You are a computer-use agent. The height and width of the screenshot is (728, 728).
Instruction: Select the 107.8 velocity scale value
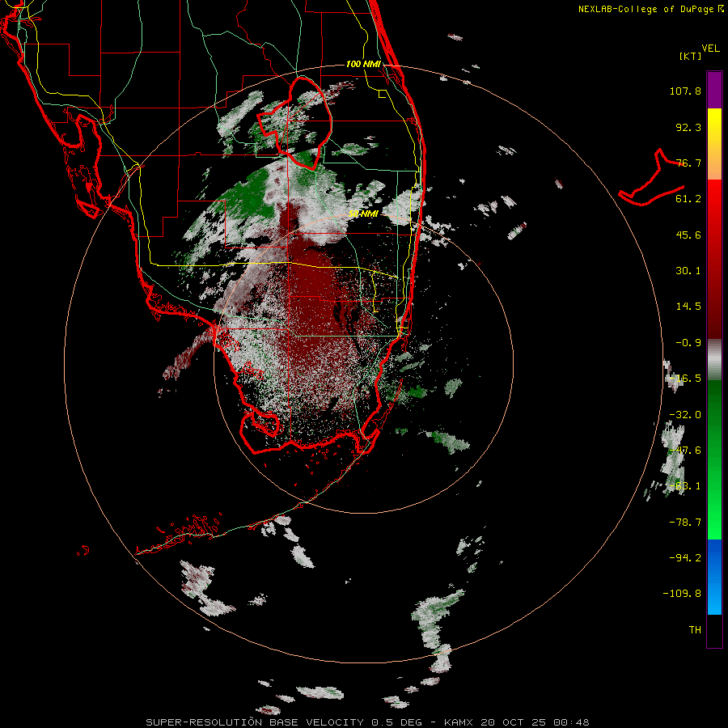[685, 91]
